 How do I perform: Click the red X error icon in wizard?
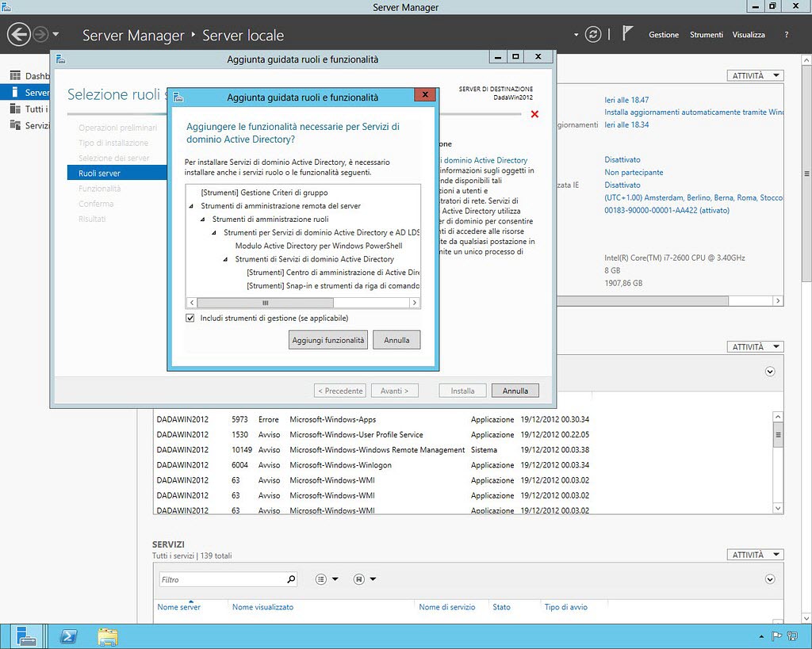[x=535, y=114]
